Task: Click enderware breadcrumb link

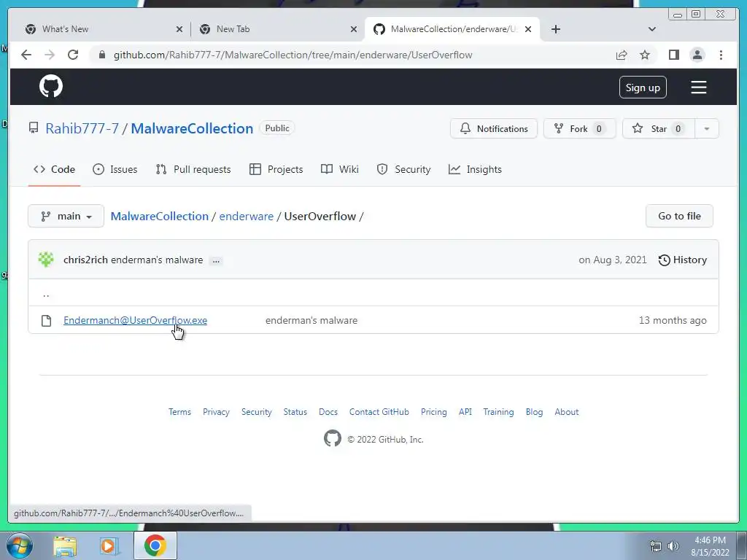Action: [247, 216]
